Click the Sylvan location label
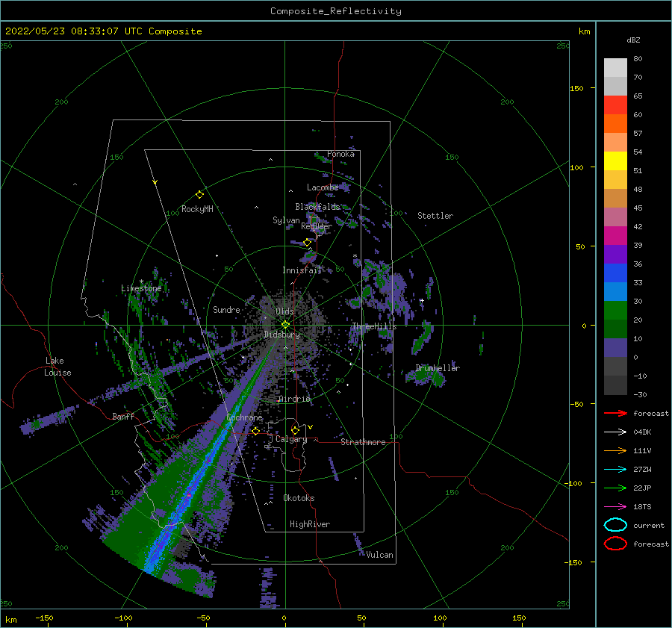Image resolution: width=672 pixels, height=628 pixels. pyautogui.click(x=286, y=220)
